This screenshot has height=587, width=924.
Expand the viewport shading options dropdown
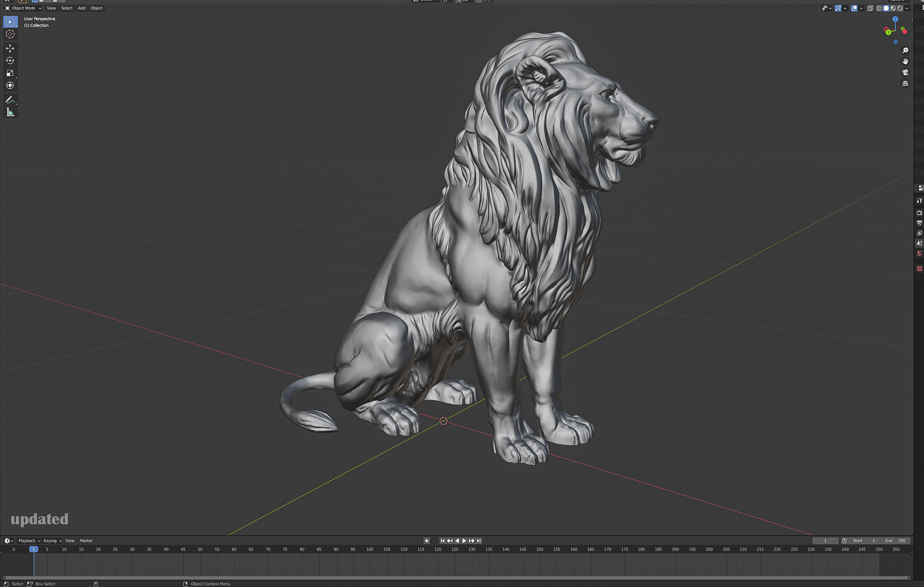pyautogui.click(x=907, y=8)
